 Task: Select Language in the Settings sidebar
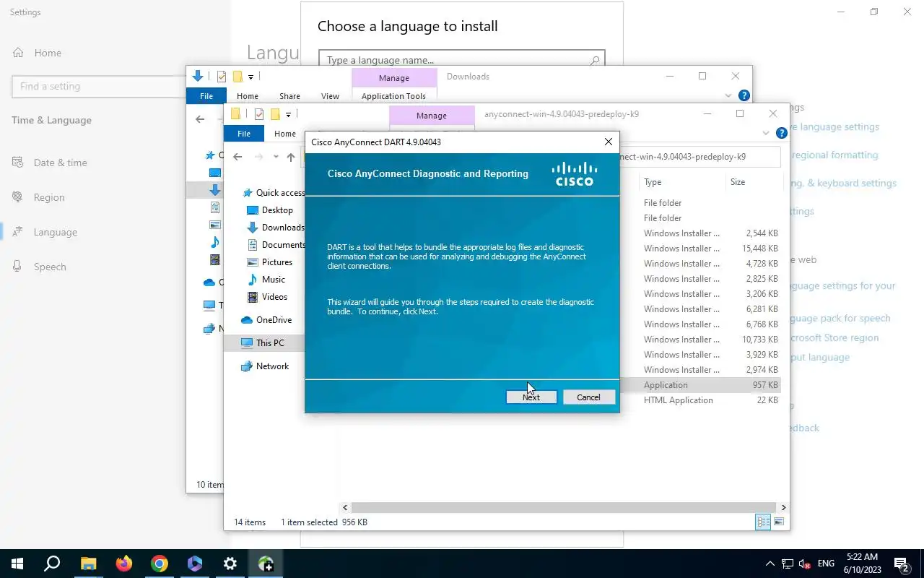tap(55, 232)
